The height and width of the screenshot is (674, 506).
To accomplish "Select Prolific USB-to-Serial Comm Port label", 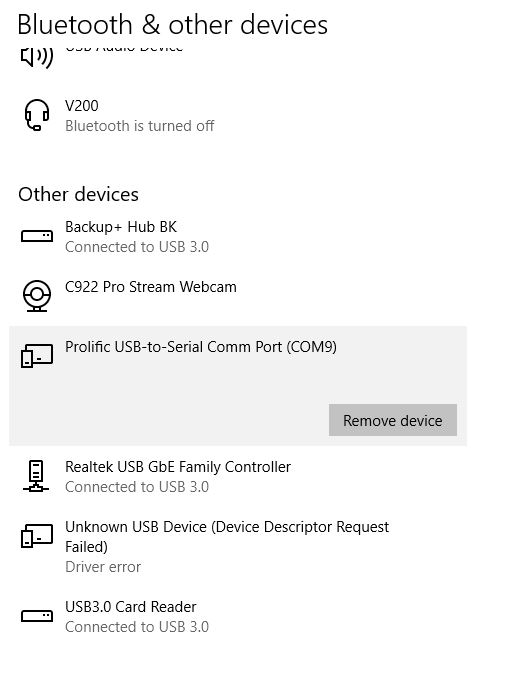I will 201,346.
